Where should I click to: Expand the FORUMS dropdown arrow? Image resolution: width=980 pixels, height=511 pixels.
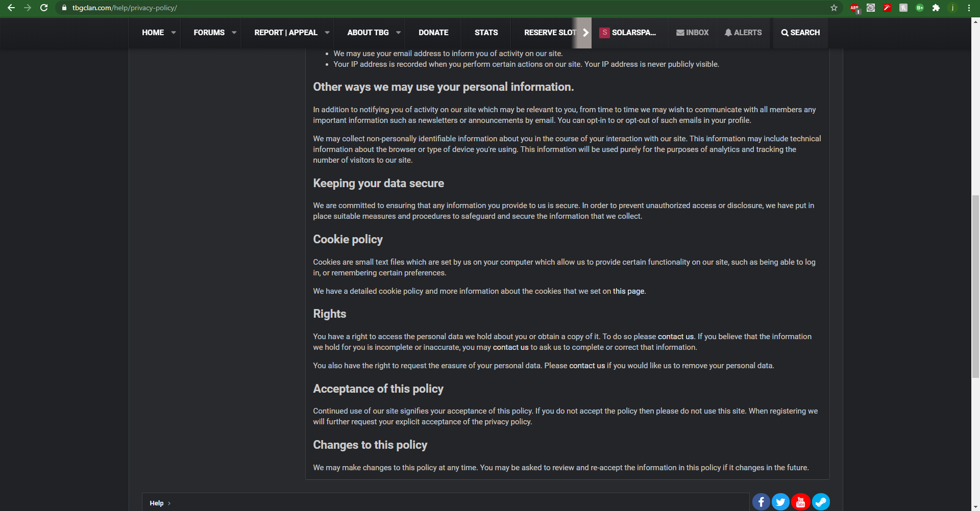pyautogui.click(x=234, y=33)
